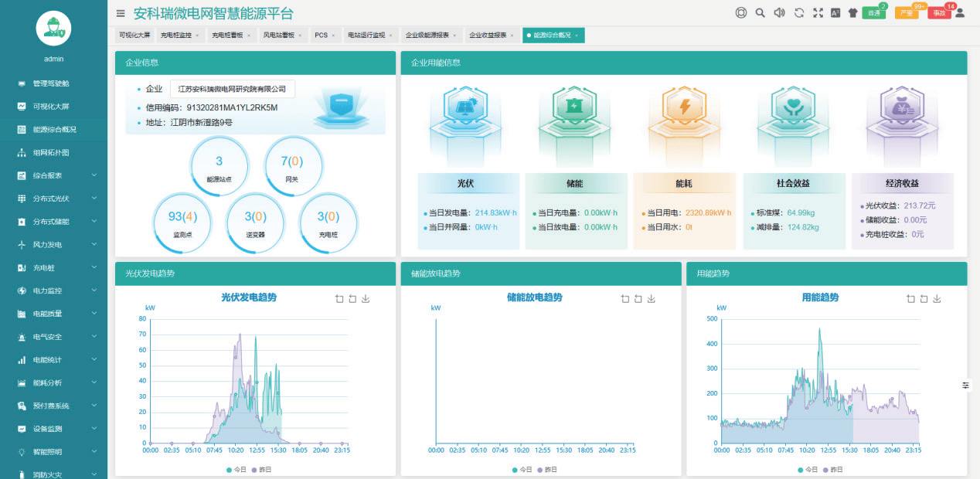Open the red 事故 alarm badge

pyautogui.click(x=938, y=12)
